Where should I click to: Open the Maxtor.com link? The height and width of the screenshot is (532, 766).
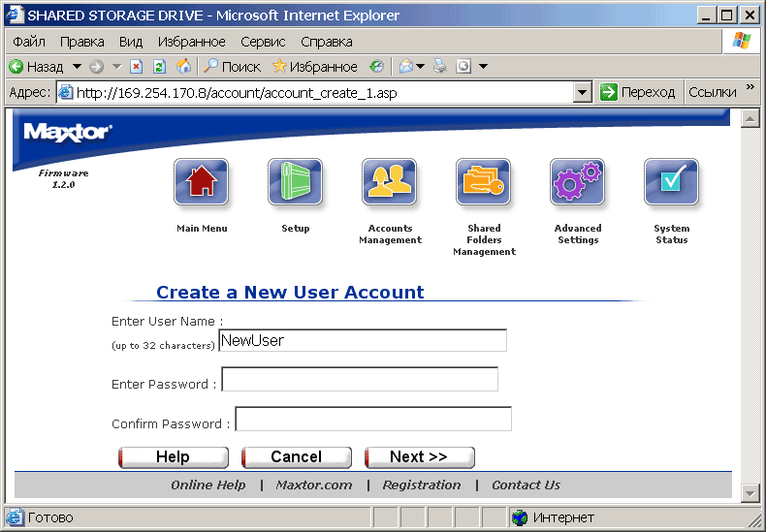pos(314,485)
